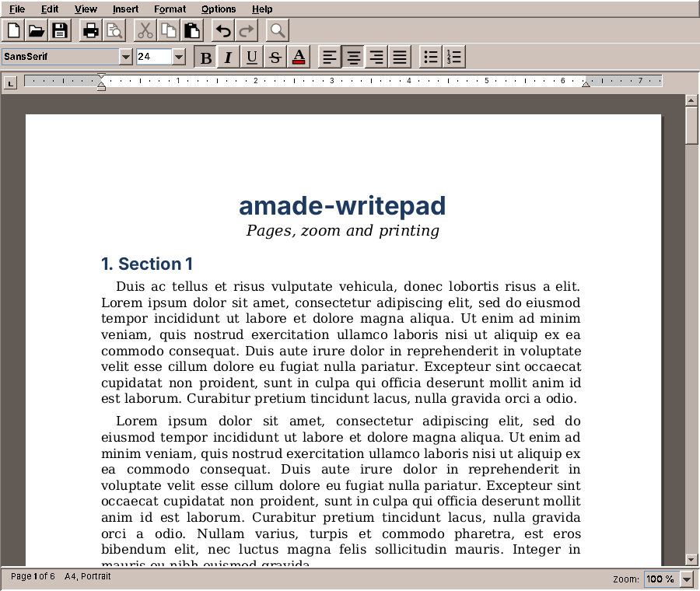Click the SansSerif font name field
The height and width of the screenshot is (591, 700).
[x=61, y=57]
